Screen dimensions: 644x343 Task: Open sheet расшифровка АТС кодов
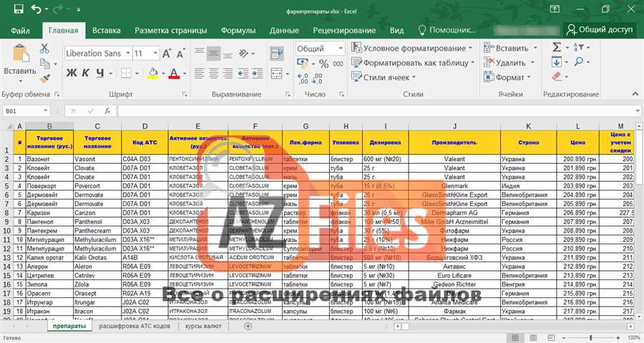(x=135, y=326)
